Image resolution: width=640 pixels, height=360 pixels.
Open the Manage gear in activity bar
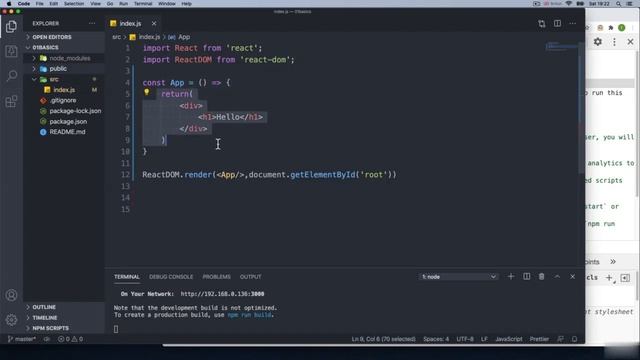point(11,320)
